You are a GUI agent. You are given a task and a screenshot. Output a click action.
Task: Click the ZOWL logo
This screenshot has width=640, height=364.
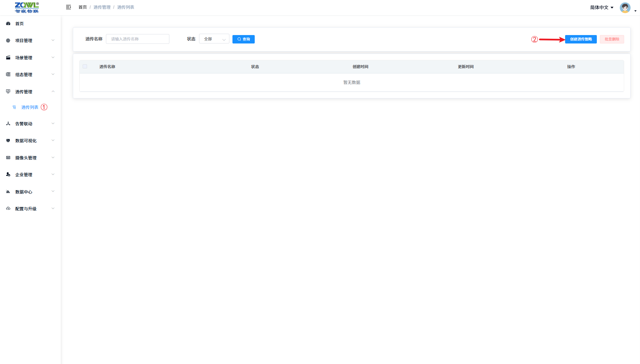(27, 7)
